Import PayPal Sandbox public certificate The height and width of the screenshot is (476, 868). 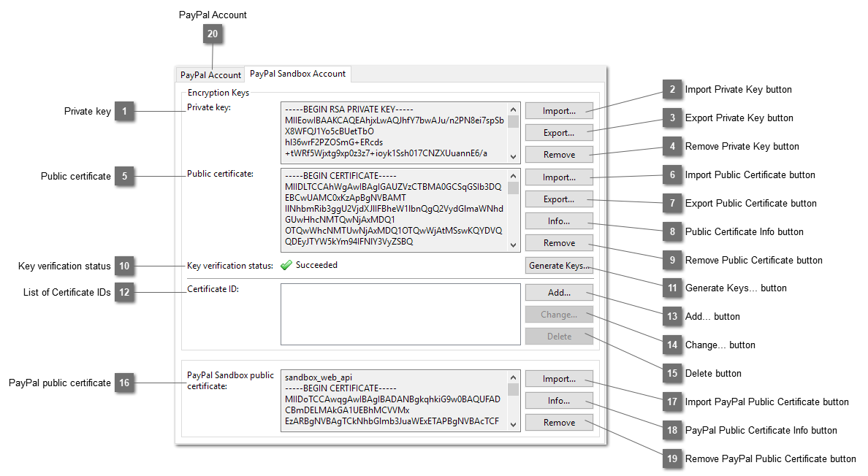point(559,379)
